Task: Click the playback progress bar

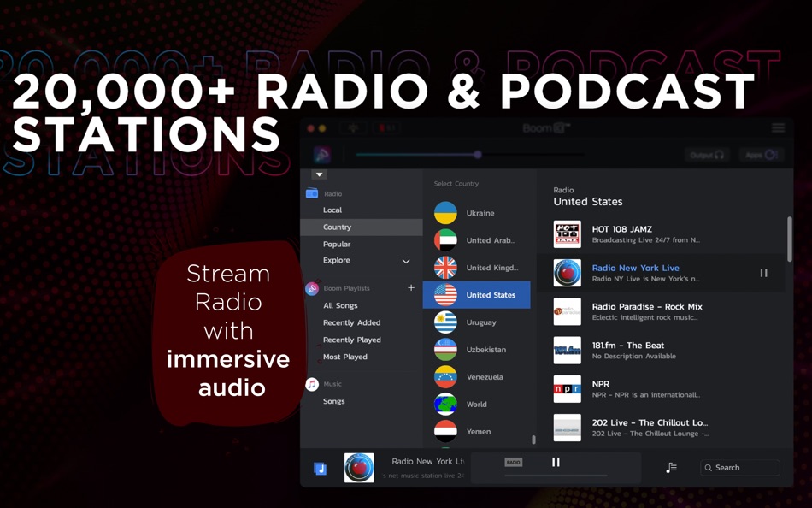Action: pos(556,475)
